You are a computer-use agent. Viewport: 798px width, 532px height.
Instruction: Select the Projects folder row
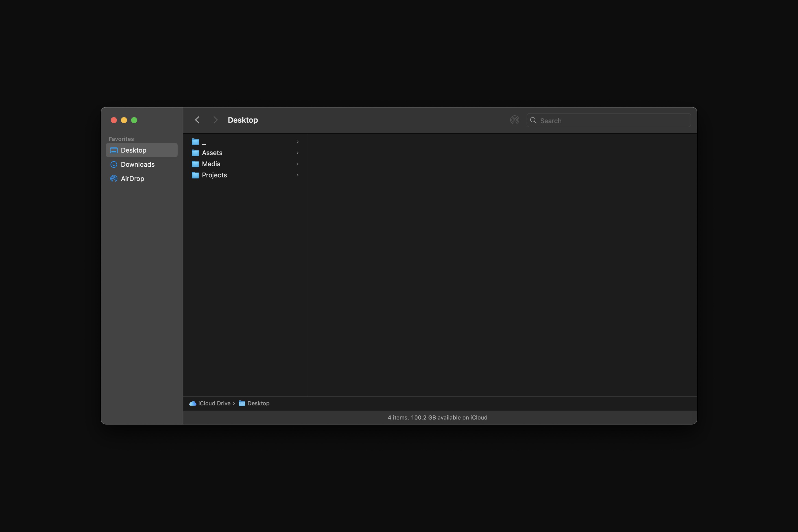point(214,175)
